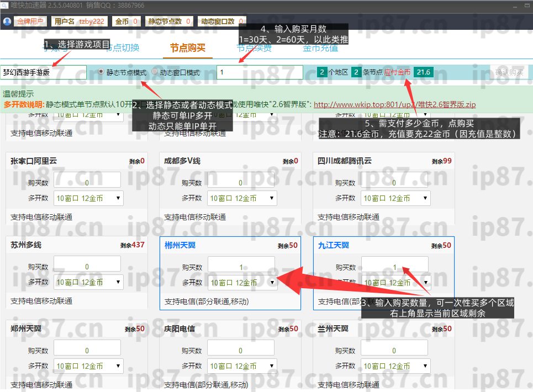Click the user avatar icon beside 金牌用户

tap(7, 22)
